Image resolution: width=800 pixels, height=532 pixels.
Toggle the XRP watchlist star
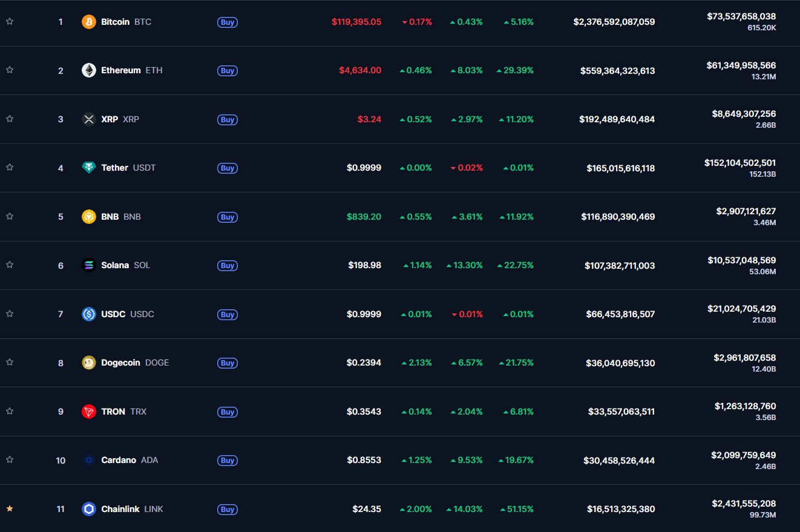click(10, 119)
